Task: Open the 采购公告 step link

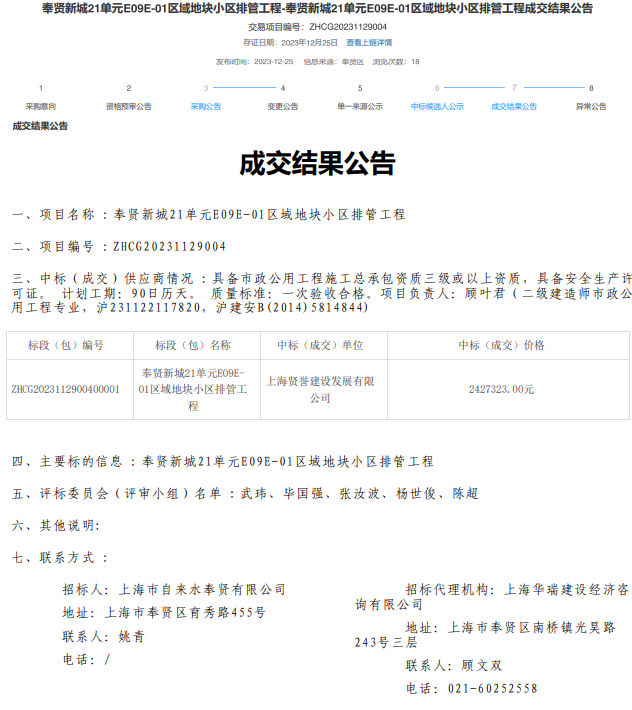Action: [206, 106]
